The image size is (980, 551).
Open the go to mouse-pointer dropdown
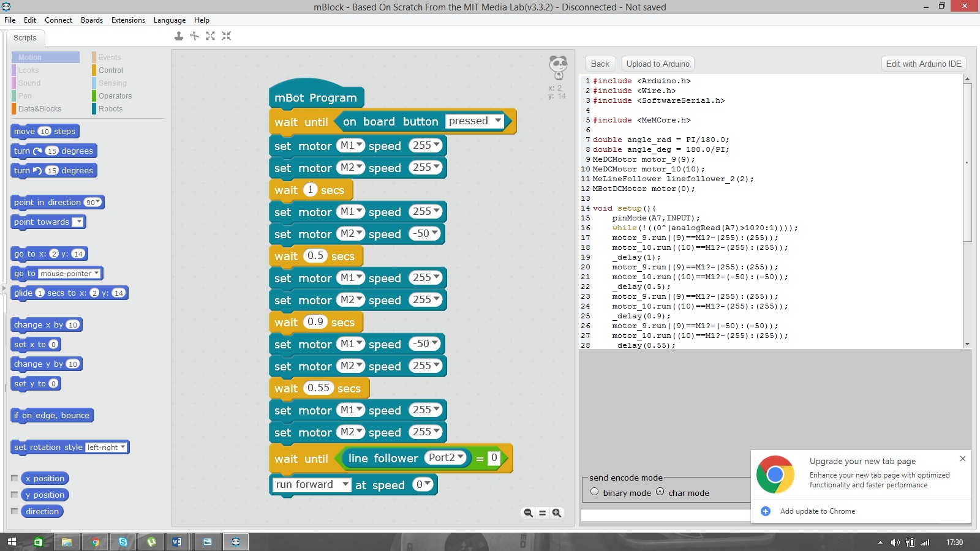[x=69, y=273]
